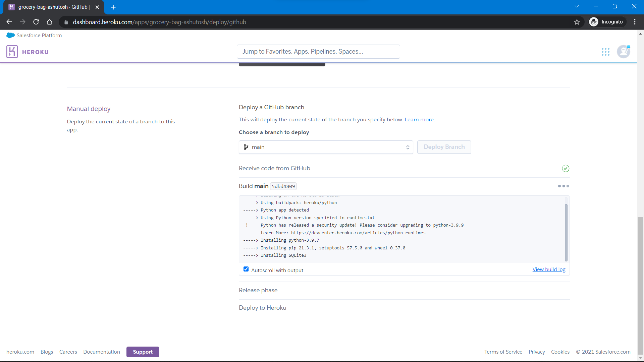The height and width of the screenshot is (362, 644).
Task: Click the build log scrollbar
Action: tap(566, 232)
